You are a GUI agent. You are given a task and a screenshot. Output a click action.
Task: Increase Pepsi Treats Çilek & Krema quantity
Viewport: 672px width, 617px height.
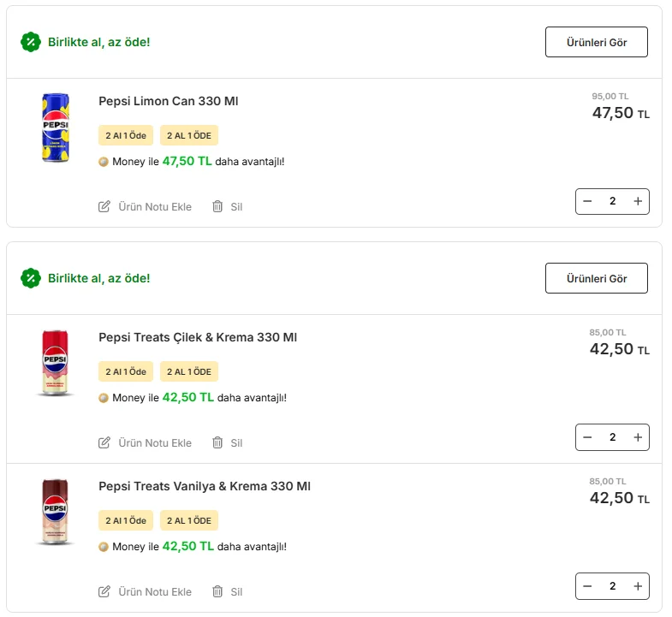[638, 437]
